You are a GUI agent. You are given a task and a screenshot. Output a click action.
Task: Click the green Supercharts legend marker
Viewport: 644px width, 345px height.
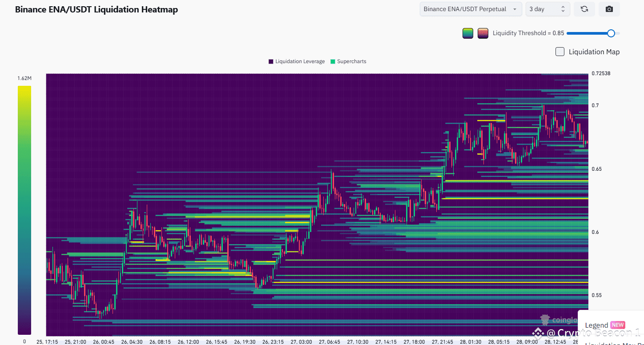point(333,61)
